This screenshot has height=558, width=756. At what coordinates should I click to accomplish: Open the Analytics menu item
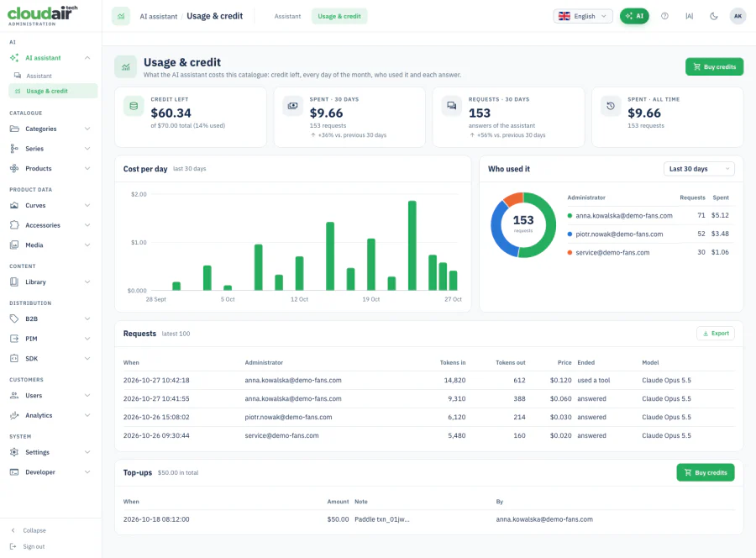(x=50, y=415)
